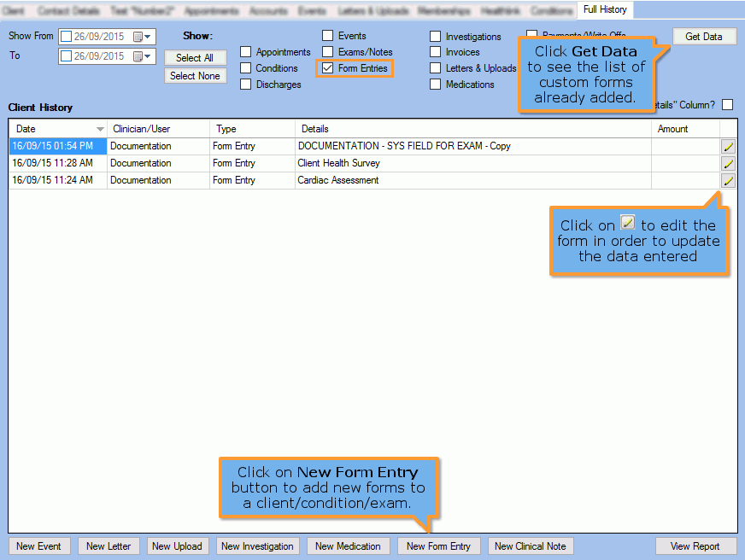
Task: Sort by the Date column header
Action: point(58,129)
